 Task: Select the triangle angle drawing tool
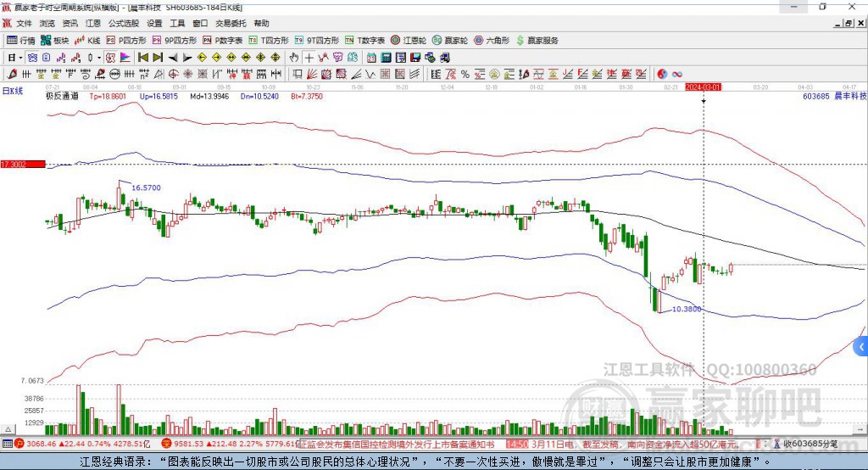point(159,74)
